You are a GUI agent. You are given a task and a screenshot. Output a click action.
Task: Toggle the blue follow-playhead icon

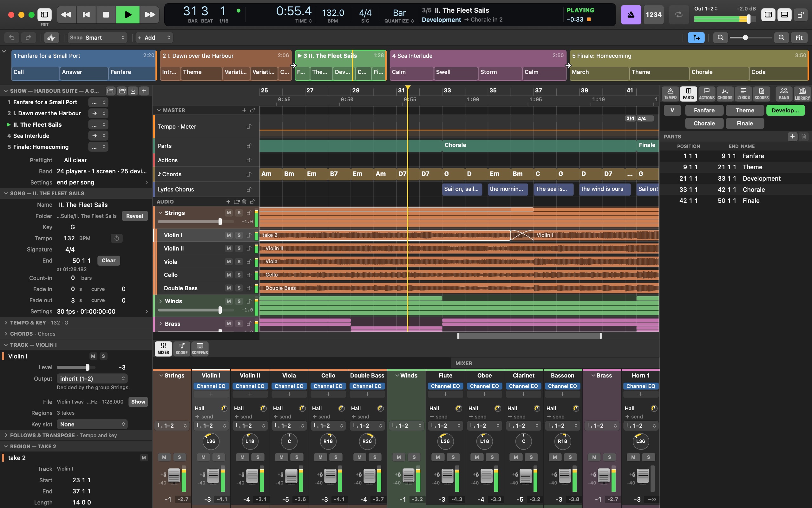(x=696, y=37)
